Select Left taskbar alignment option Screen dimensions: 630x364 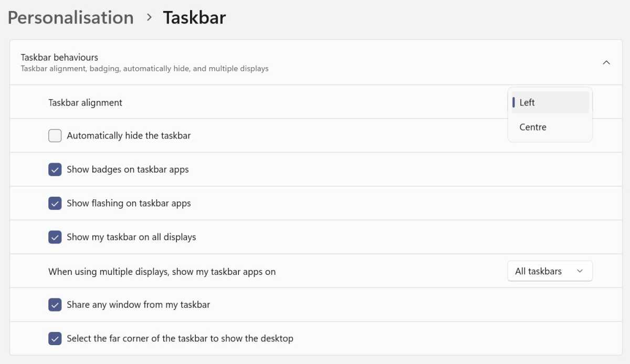[550, 103]
